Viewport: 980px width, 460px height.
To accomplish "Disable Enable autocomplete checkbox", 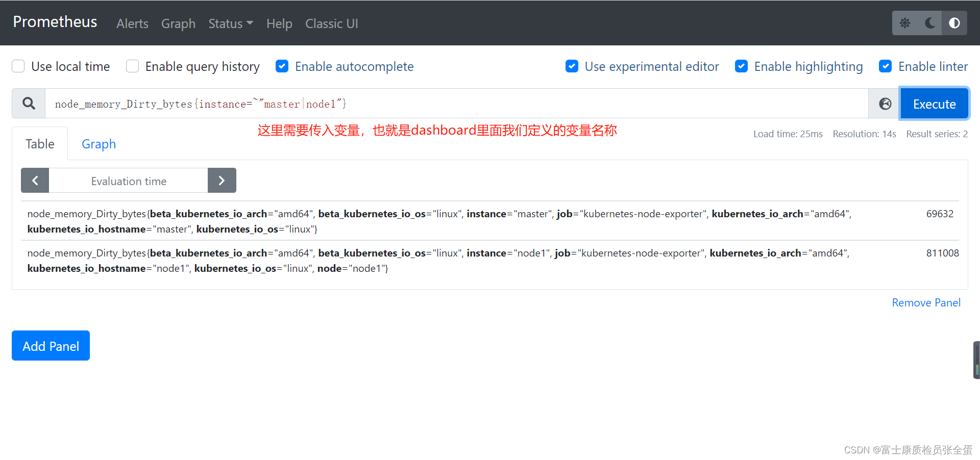I will coord(282,66).
